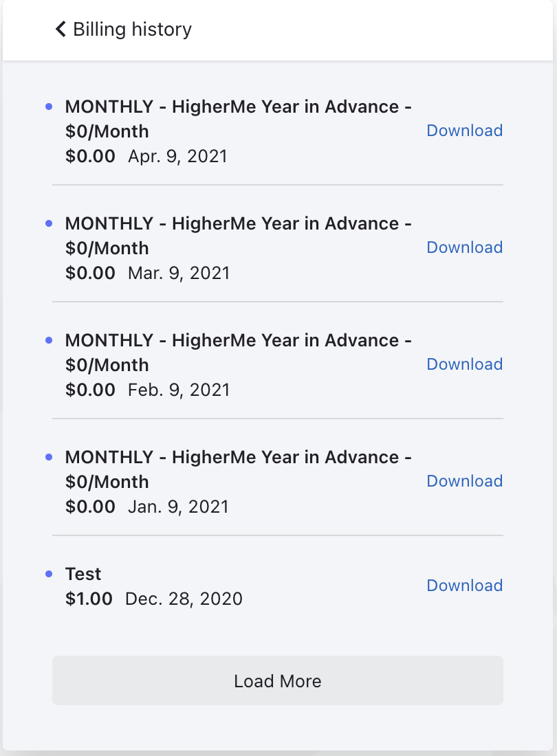The width and height of the screenshot is (557, 756).
Task: Click the back chevron beside Billing history
Action: tap(61, 29)
